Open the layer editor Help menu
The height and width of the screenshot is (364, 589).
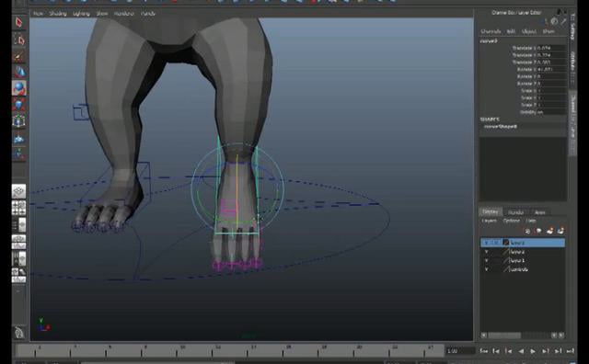pyautogui.click(x=531, y=221)
